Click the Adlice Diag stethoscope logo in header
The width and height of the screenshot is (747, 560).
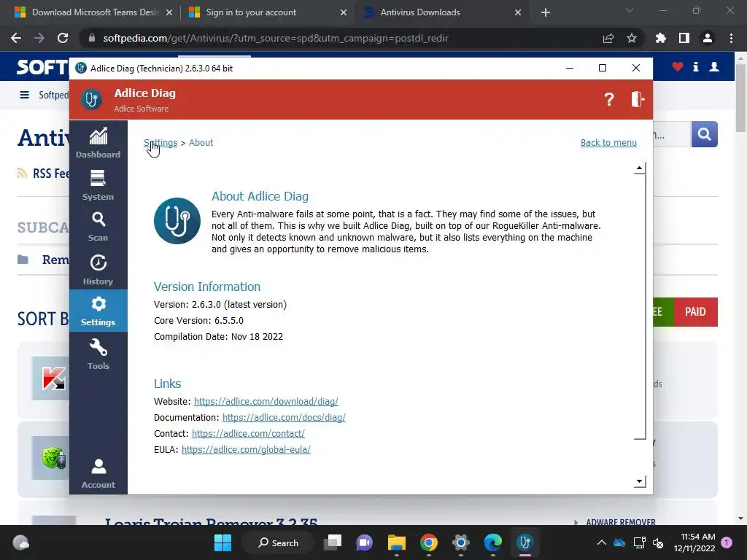point(91,99)
